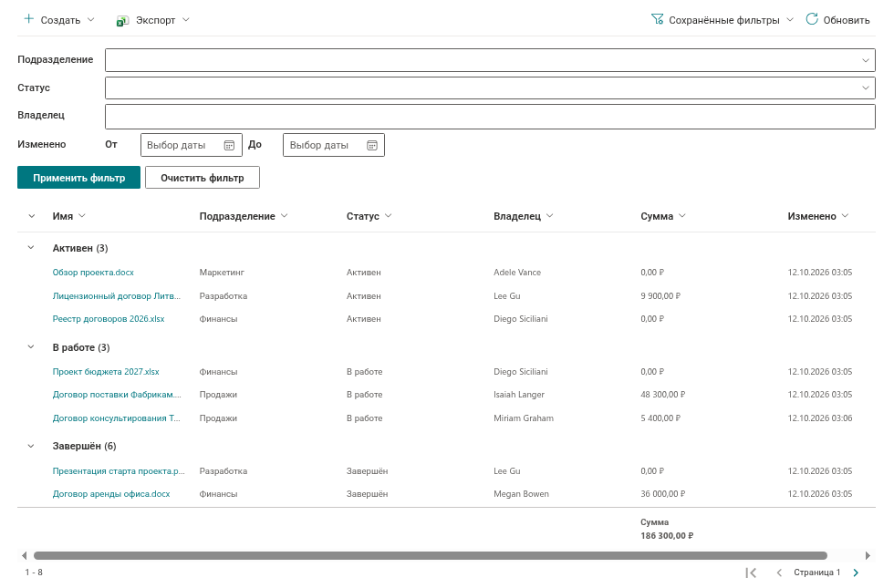Click the Megan Bowen owner cell
Screen dimensions: 894x588
point(521,494)
